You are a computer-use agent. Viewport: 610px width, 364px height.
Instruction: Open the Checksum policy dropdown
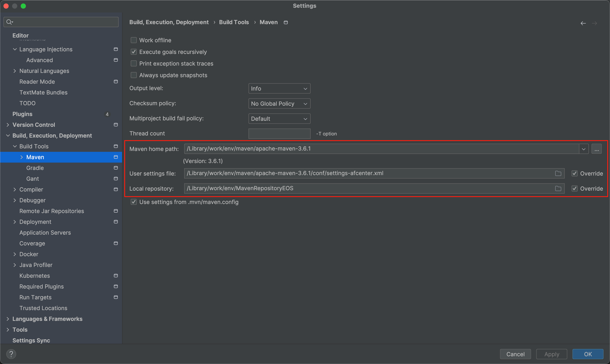279,104
